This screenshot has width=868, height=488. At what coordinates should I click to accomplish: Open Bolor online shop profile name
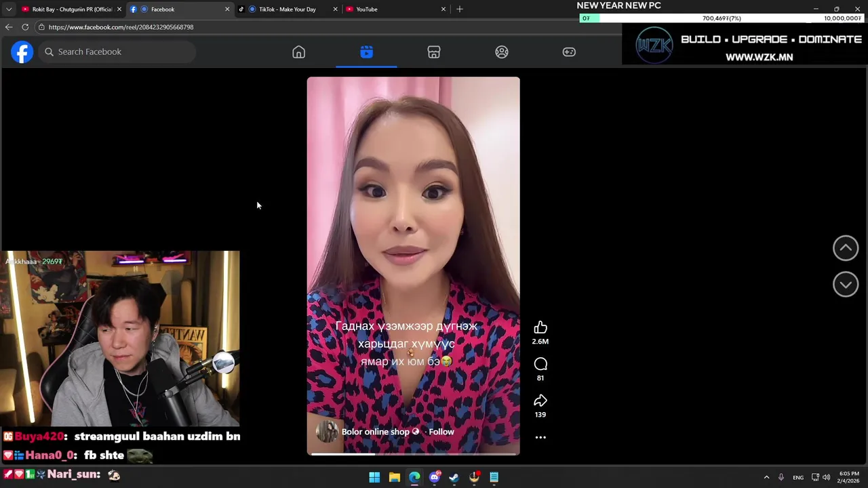tap(376, 432)
